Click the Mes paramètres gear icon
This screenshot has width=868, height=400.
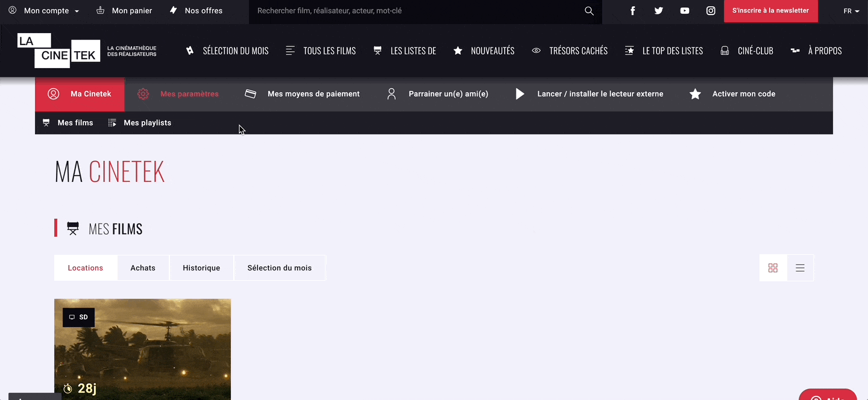[x=143, y=94]
